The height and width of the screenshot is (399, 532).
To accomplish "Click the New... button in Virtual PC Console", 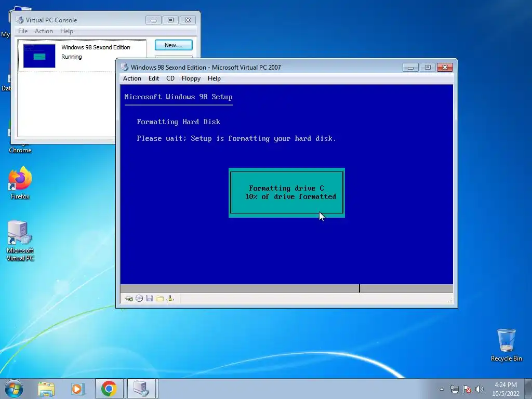I will [x=174, y=45].
